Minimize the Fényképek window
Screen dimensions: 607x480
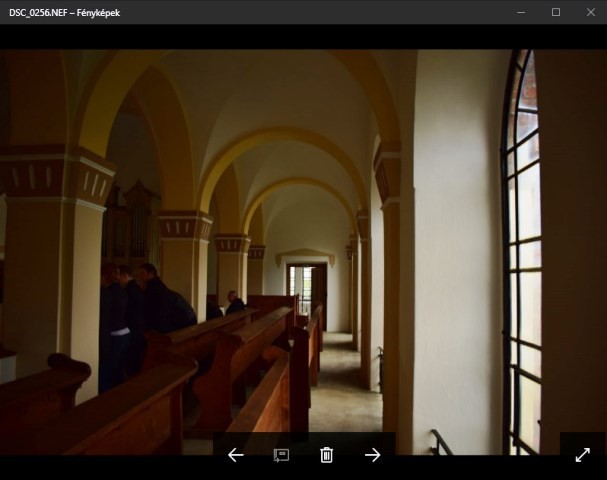(521, 12)
